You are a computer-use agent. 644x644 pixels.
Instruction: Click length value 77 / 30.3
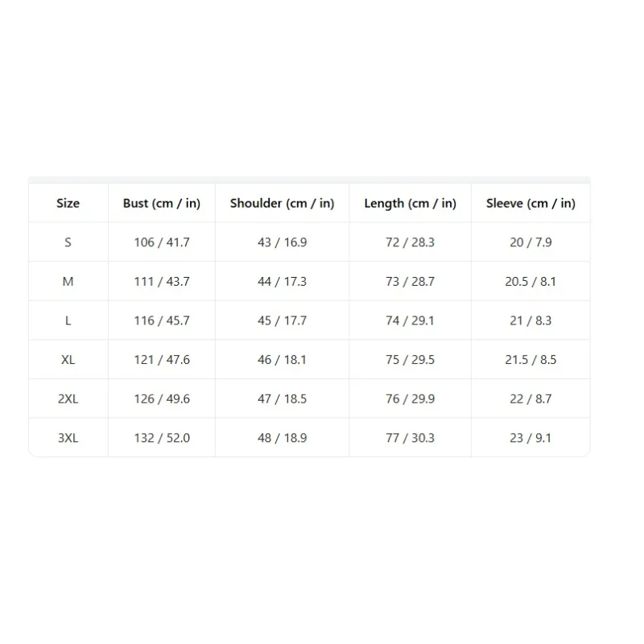411,438
